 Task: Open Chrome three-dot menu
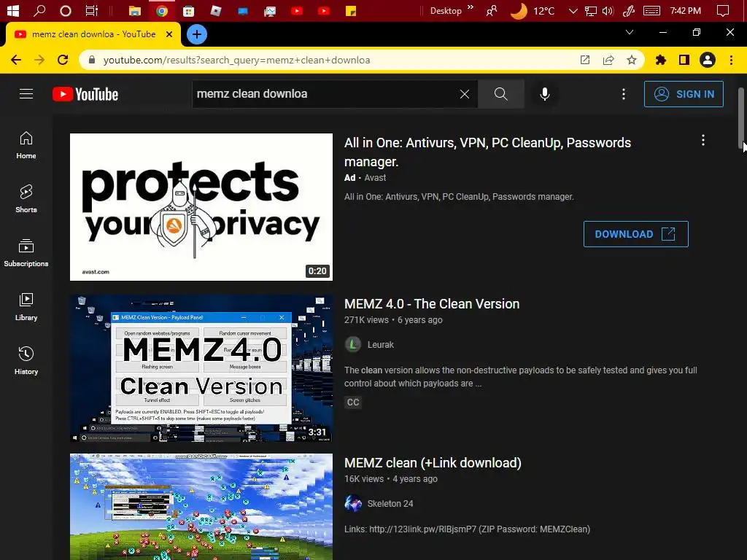point(731,60)
